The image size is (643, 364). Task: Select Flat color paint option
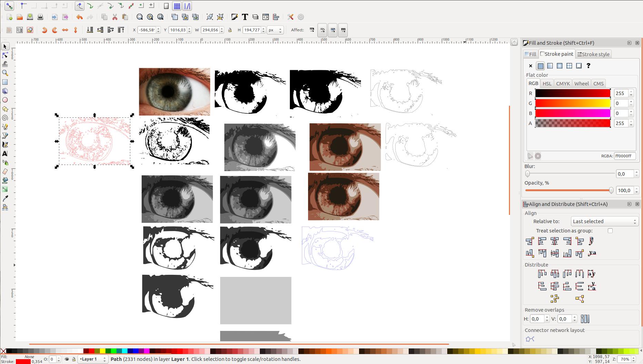click(x=540, y=66)
